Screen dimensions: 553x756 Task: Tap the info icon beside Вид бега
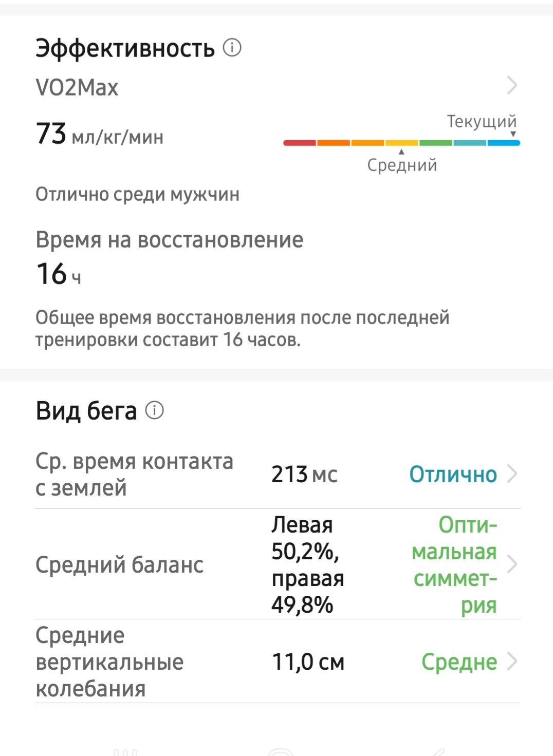coord(155,410)
